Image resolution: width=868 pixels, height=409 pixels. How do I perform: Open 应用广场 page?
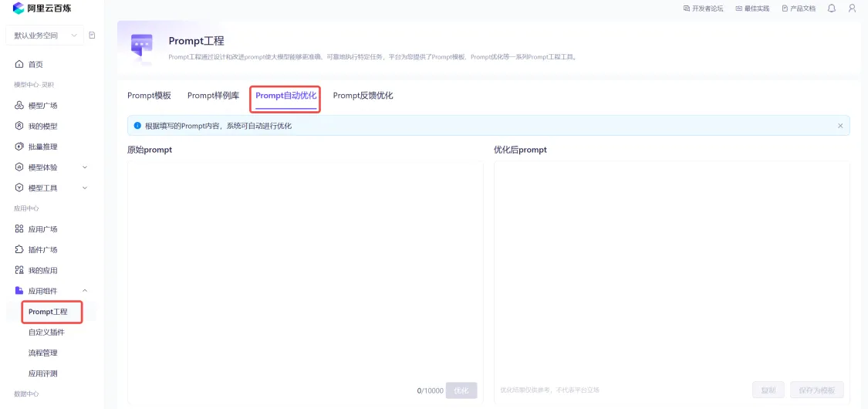(42, 229)
